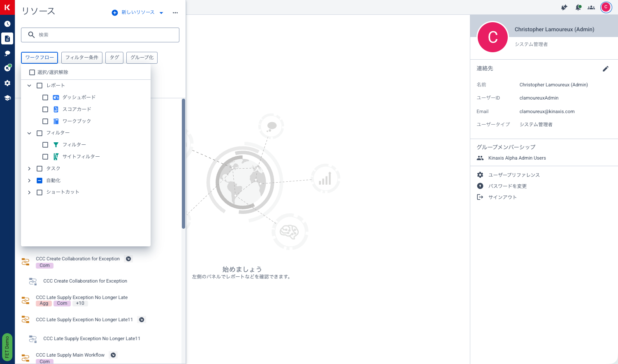Viewport: 618px width, 364px height.
Task: Check the ダッシュボード checkbox
Action: [45, 97]
